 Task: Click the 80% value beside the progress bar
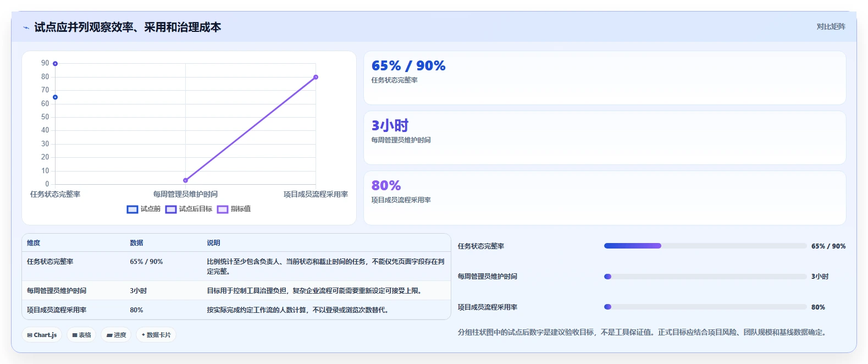(818, 307)
